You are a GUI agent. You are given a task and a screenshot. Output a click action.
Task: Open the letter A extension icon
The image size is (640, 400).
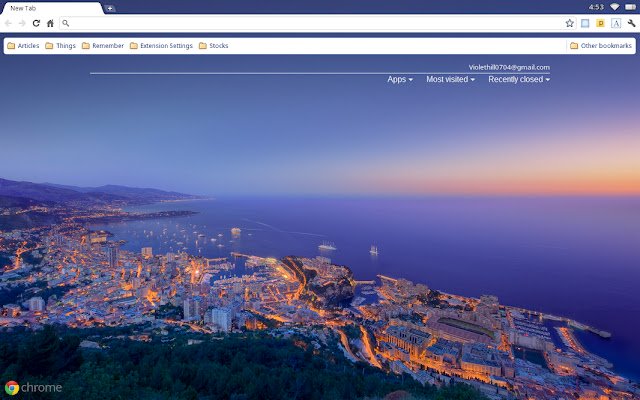pos(616,23)
